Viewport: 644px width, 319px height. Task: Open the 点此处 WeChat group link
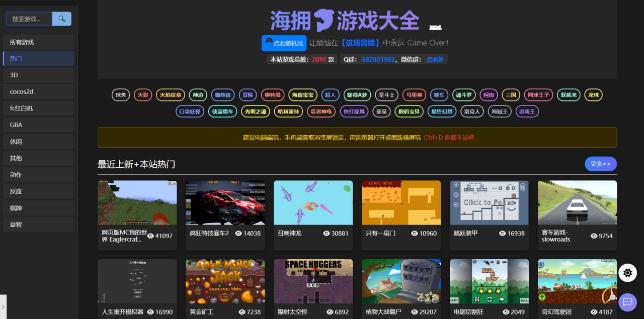(x=435, y=59)
